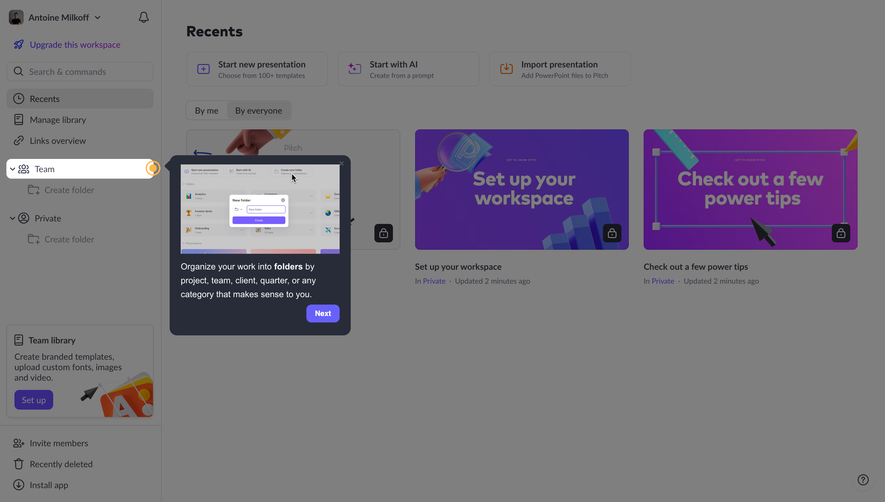Click the Manage library book icon
This screenshot has width=885, height=502.
point(19,120)
